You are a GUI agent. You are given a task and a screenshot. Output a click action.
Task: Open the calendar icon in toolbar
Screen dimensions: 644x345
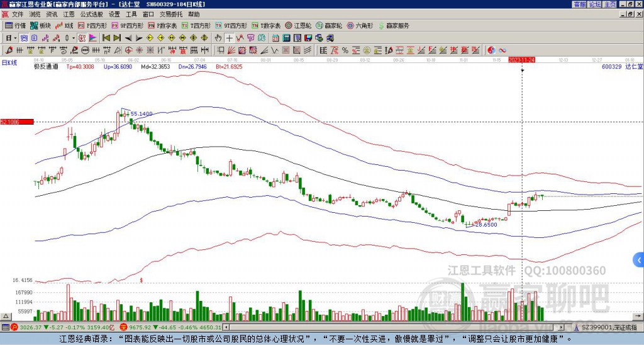(x=275, y=38)
